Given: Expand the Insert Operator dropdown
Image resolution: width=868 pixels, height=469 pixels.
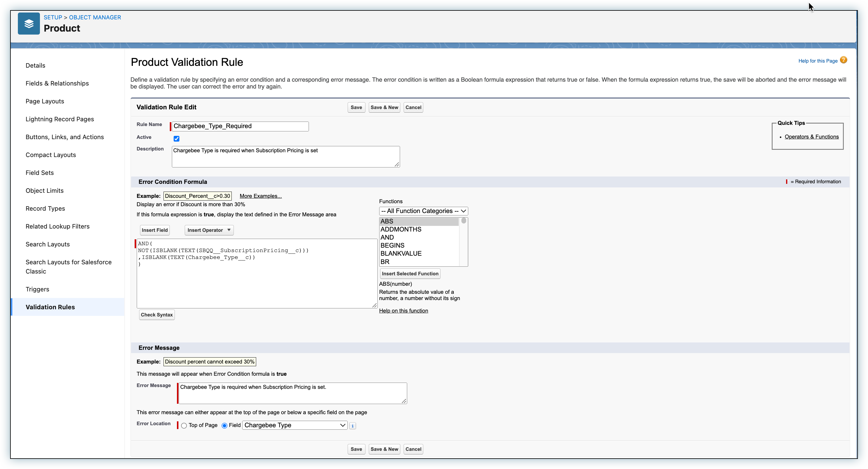Looking at the screenshot, I should [x=209, y=230].
